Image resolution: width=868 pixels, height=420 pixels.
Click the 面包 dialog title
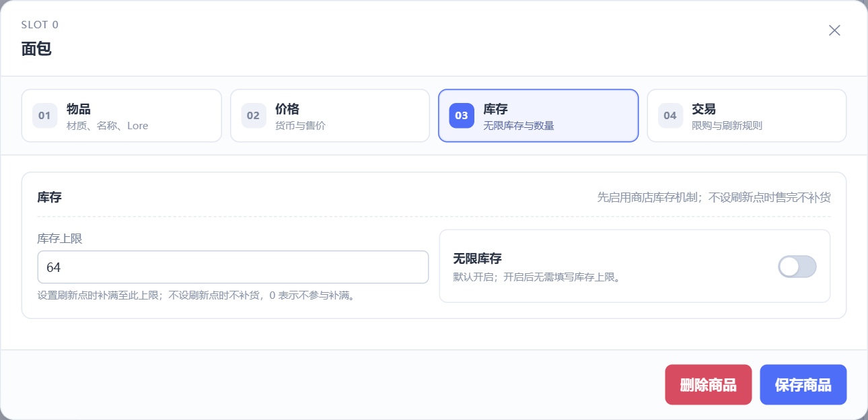click(36, 48)
